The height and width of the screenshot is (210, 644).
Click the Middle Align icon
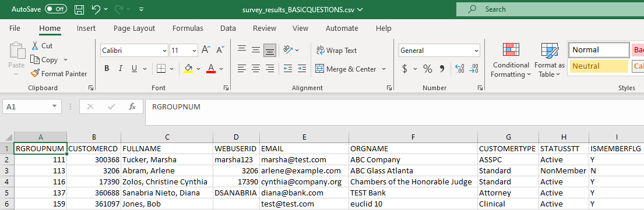pyautogui.click(x=256, y=50)
